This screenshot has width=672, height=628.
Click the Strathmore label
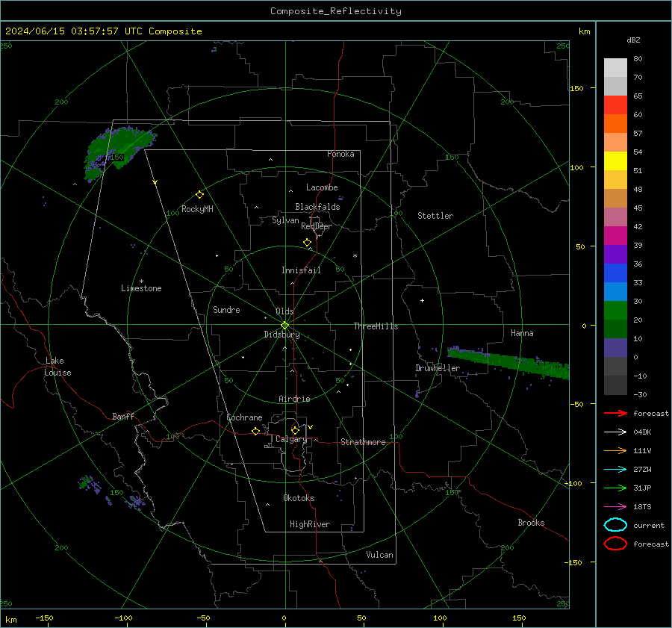[363, 442]
